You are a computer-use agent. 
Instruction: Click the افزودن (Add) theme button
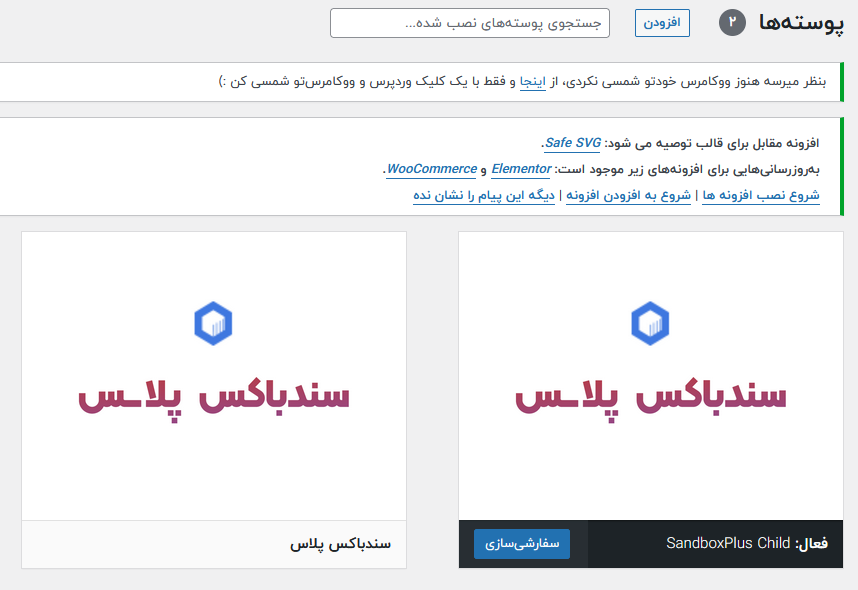(x=662, y=23)
